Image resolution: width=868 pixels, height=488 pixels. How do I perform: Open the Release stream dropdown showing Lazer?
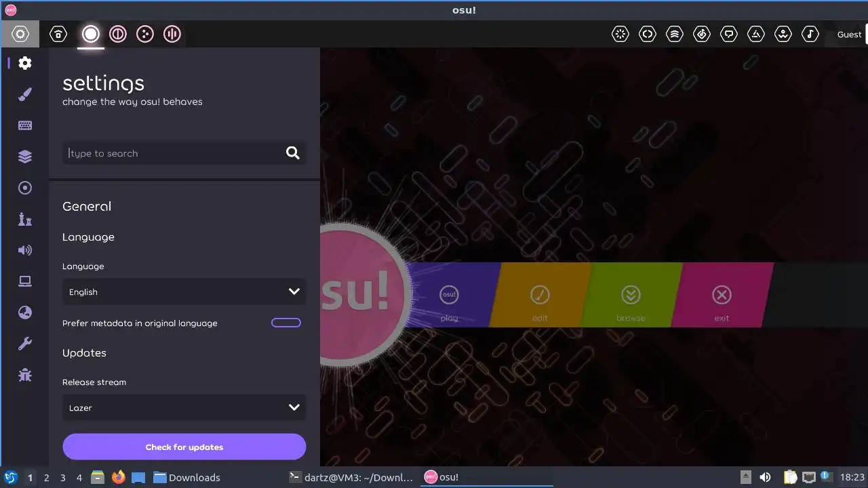tap(184, 407)
